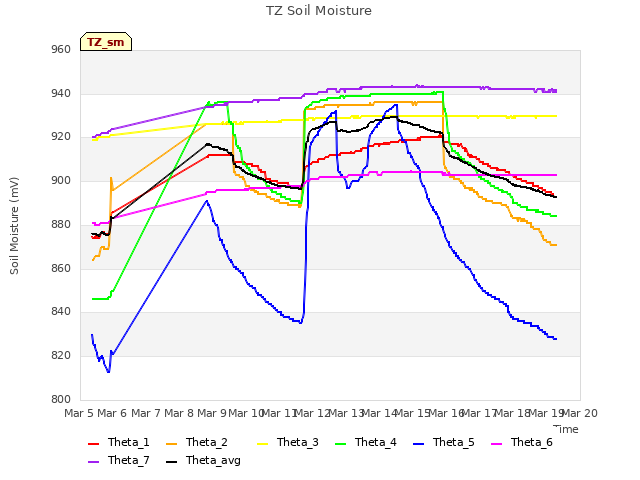Click the 960 y-axis tick label
This screenshot has width=640, height=480.
pyautogui.click(x=61, y=50)
